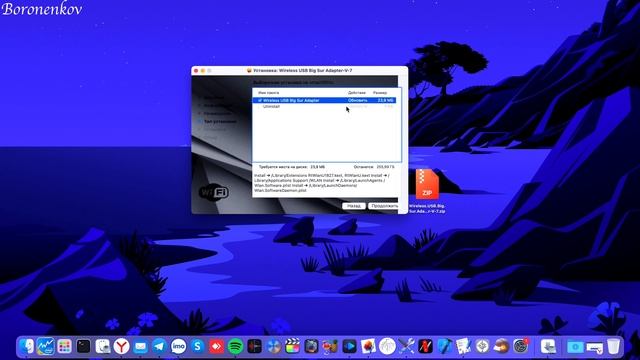Open Launchpad from the dock
This screenshot has height=360, width=640.
64,346
